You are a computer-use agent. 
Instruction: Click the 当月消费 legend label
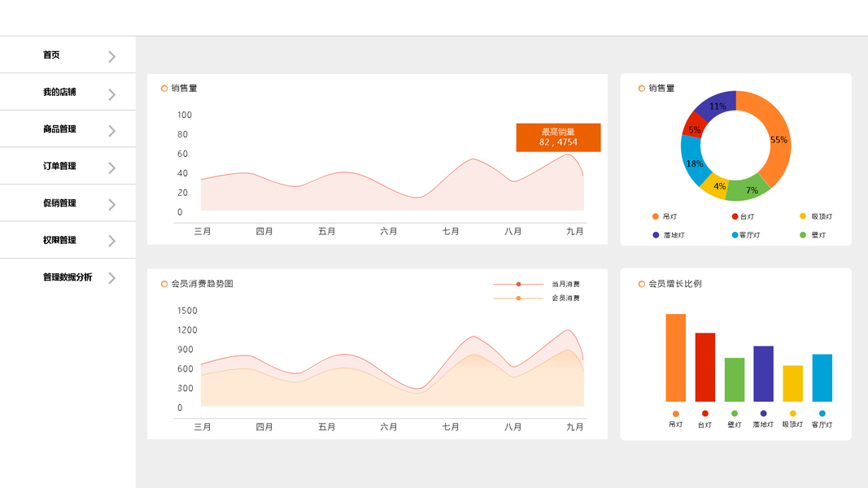565,285
